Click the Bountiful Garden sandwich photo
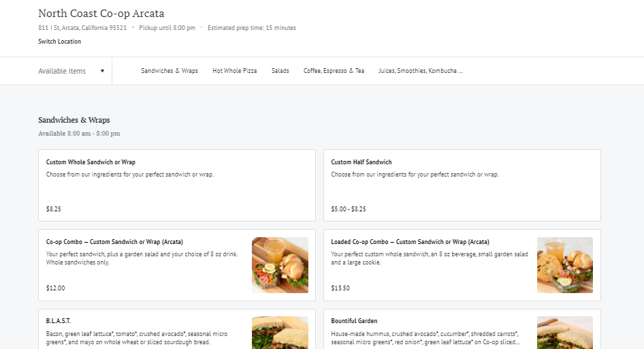 pyautogui.click(x=565, y=333)
